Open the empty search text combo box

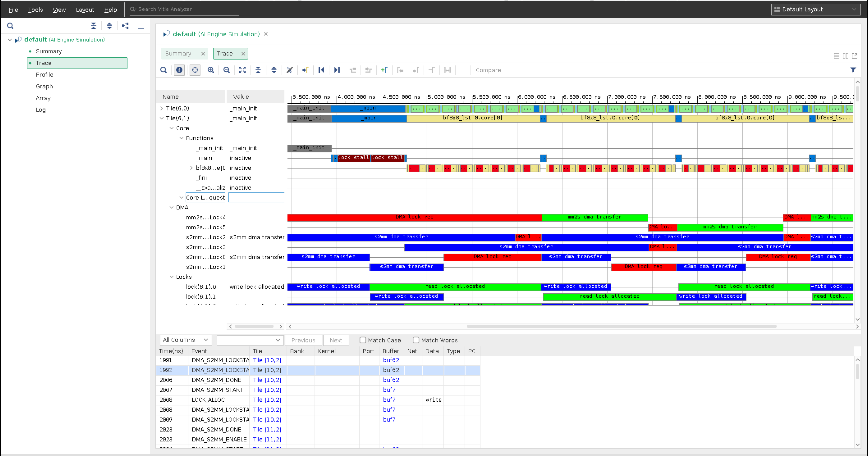pos(250,340)
